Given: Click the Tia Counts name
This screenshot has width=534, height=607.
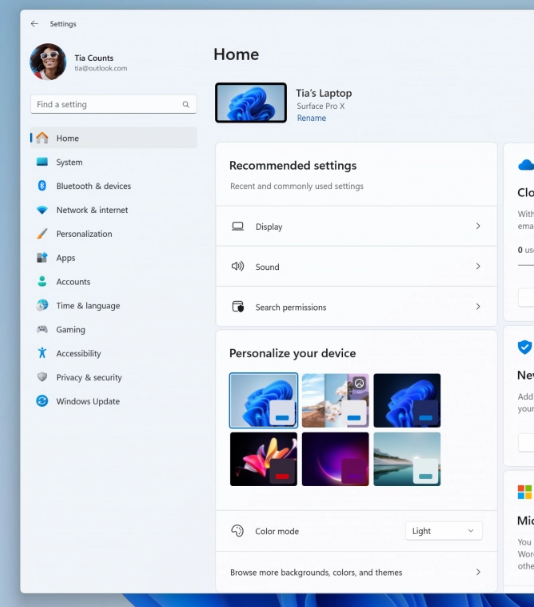Looking at the screenshot, I should tap(94, 58).
